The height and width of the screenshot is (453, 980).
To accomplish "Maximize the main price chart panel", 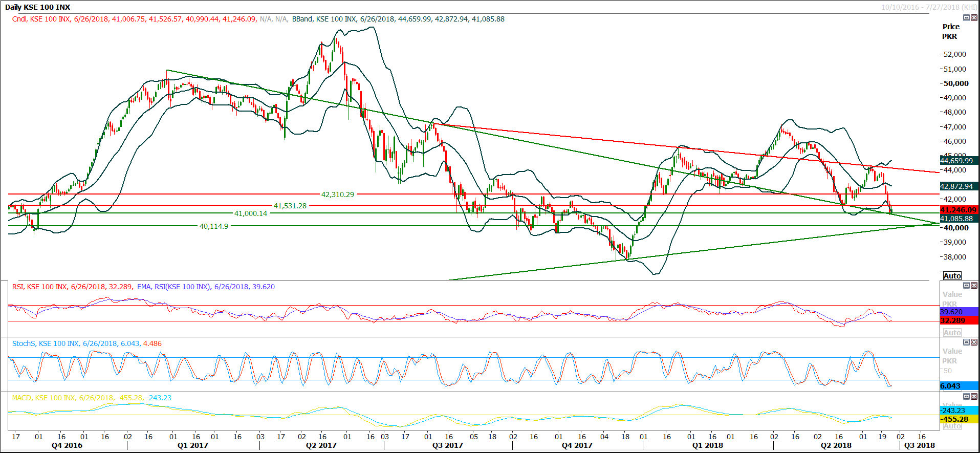I will pos(966,17).
